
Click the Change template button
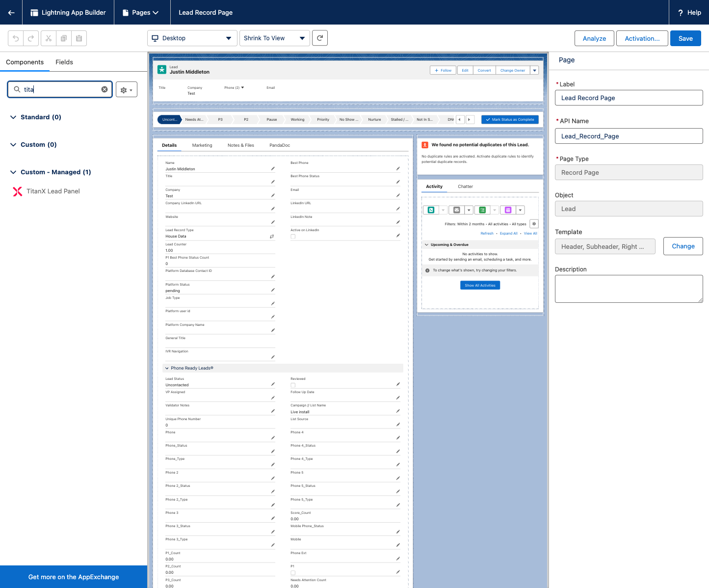tap(683, 246)
